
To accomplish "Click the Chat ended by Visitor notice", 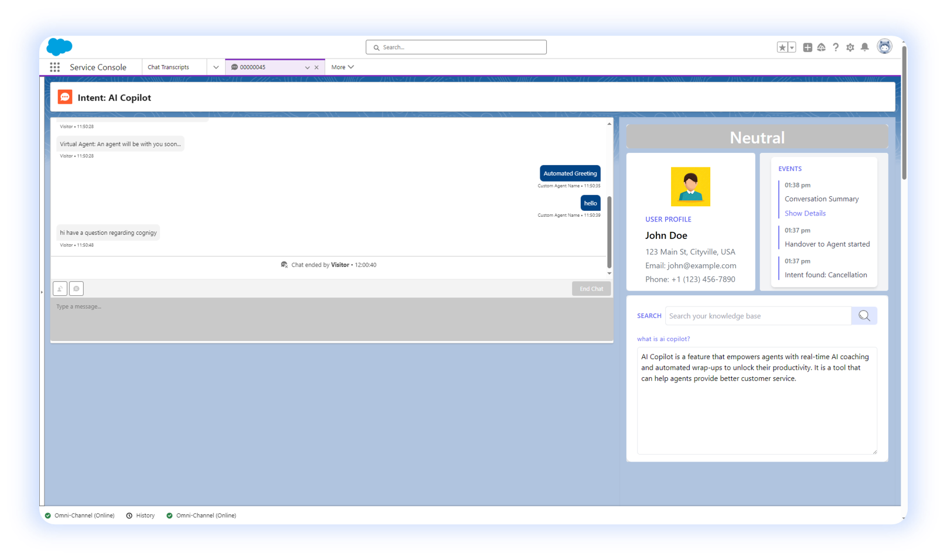I will (x=329, y=265).
